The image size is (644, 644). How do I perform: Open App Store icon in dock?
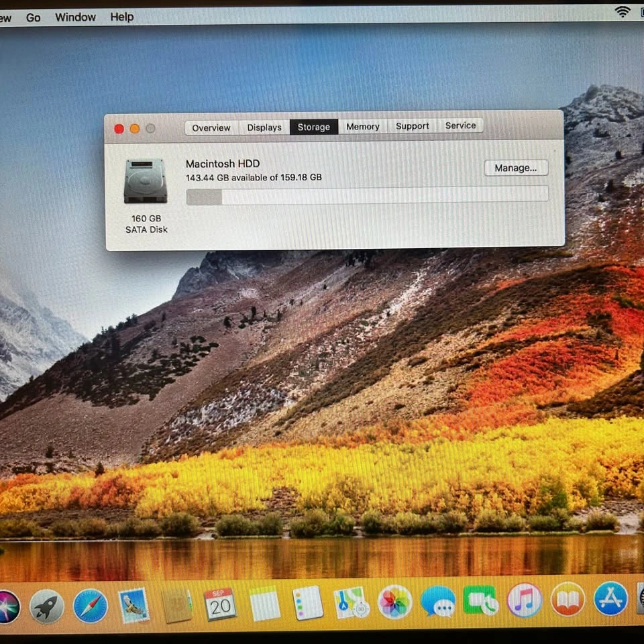click(x=610, y=598)
